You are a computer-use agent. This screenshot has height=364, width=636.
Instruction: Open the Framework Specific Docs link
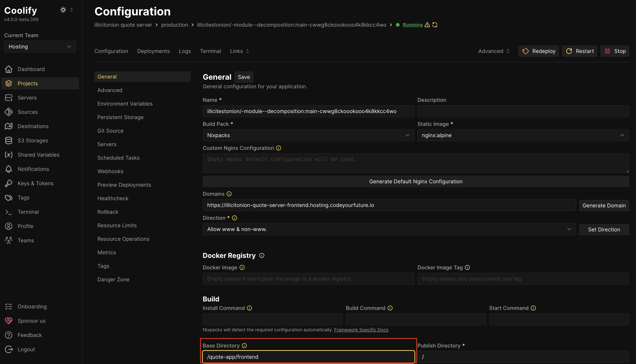[361, 329]
